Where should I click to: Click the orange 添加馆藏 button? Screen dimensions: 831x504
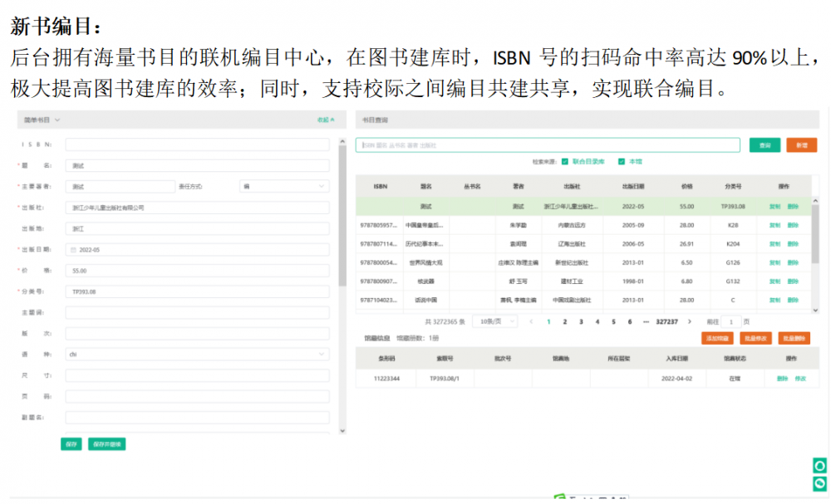click(x=717, y=339)
